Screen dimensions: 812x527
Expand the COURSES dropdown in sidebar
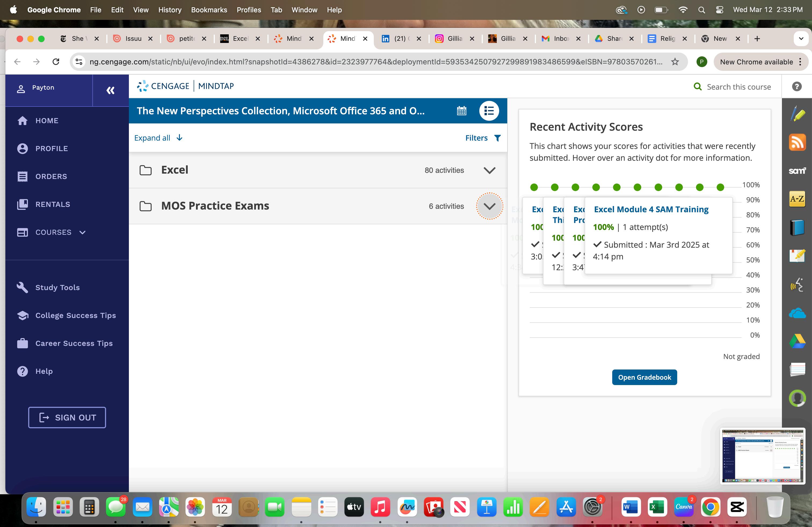[82, 232]
